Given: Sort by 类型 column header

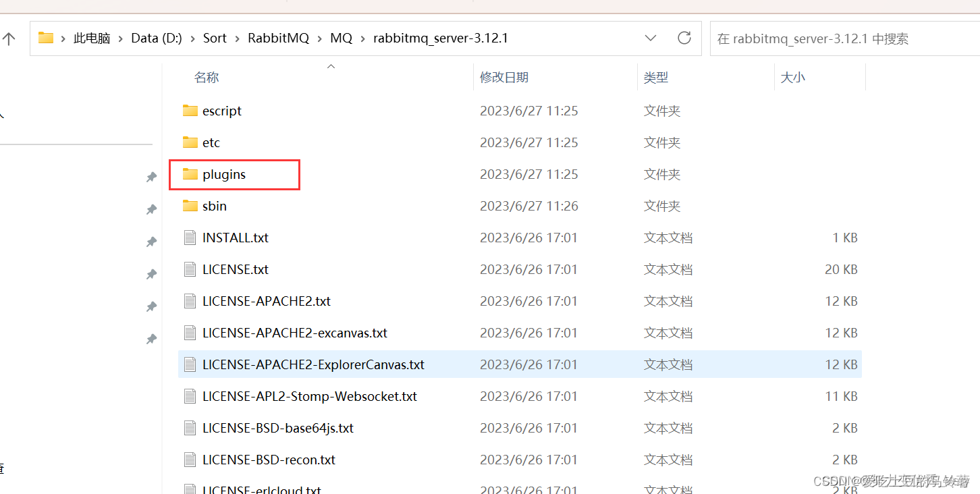Looking at the screenshot, I should pos(656,78).
